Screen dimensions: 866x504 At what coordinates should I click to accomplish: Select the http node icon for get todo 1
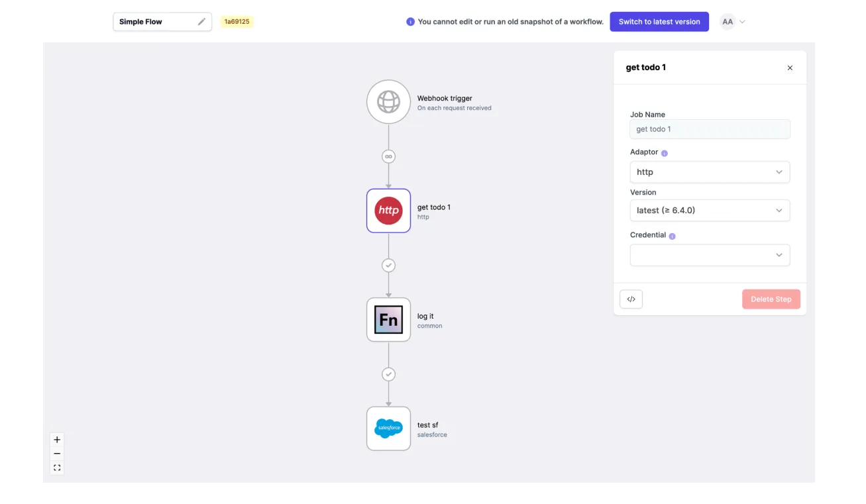[388, 211]
